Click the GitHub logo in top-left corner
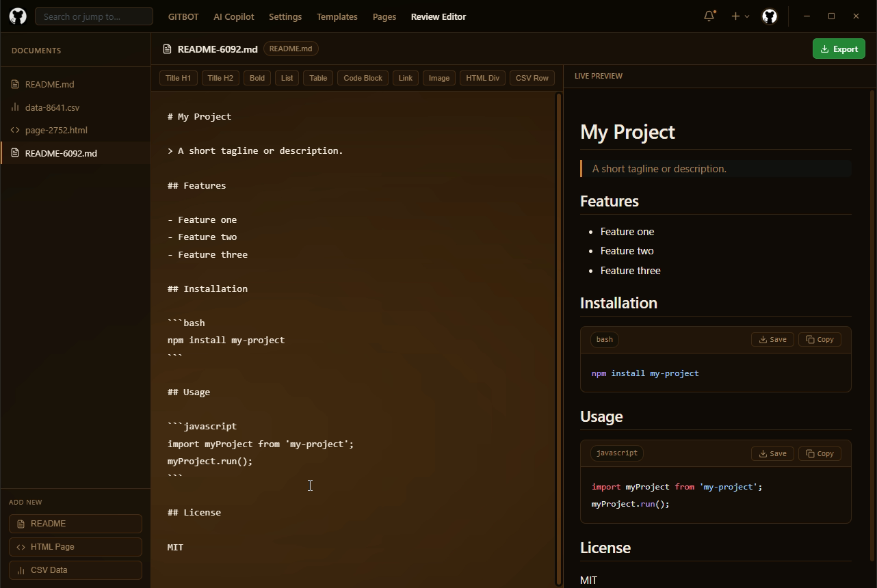Screen dimensions: 877x588 (x=18, y=16)
